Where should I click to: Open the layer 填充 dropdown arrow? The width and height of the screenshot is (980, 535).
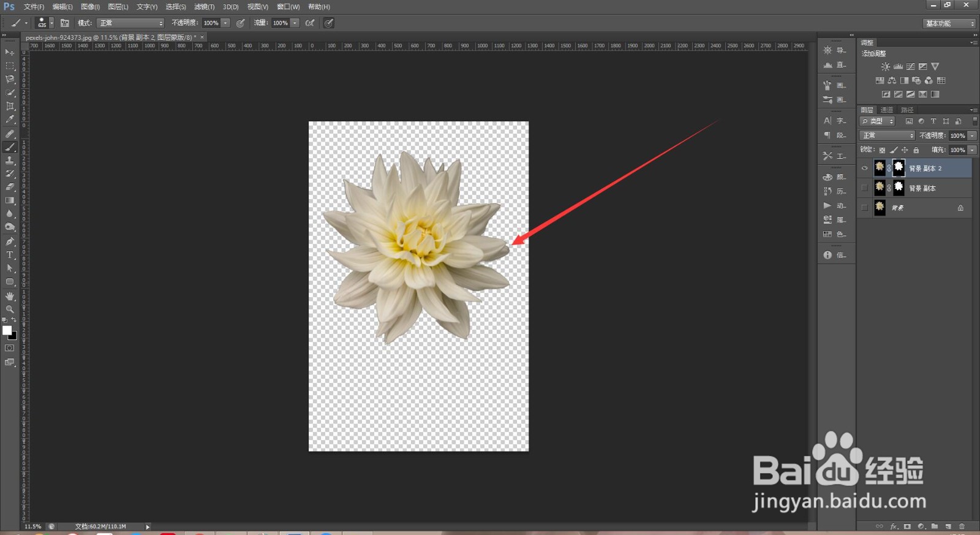(972, 150)
